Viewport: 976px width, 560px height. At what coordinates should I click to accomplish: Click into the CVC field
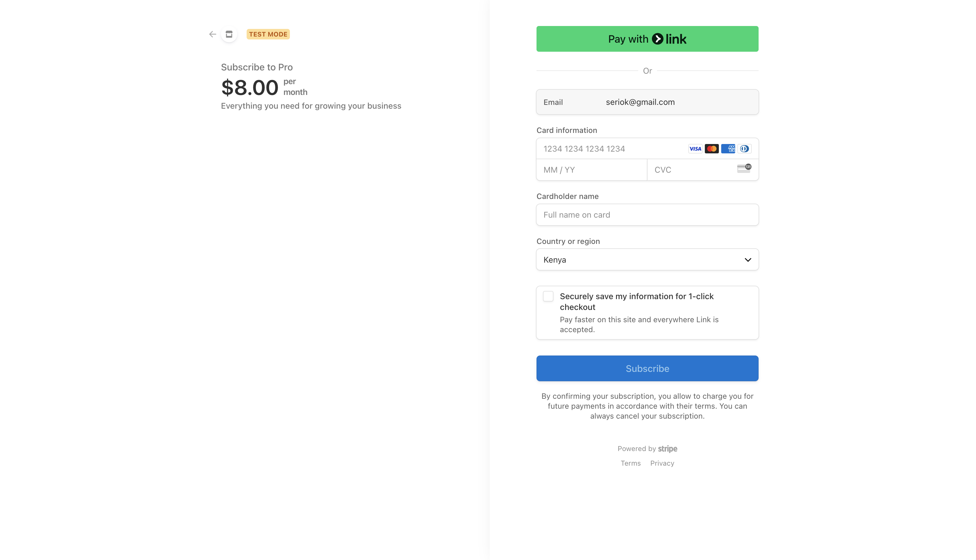point(693,170)
